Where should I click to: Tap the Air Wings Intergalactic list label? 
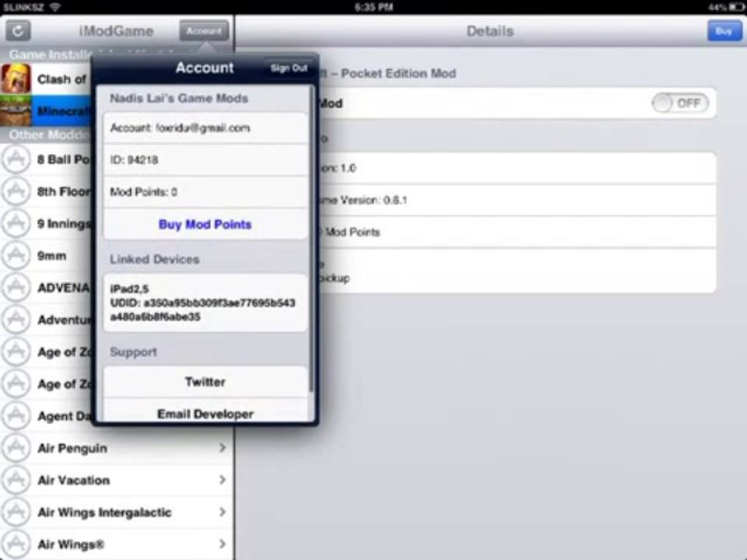pos(104,513)
